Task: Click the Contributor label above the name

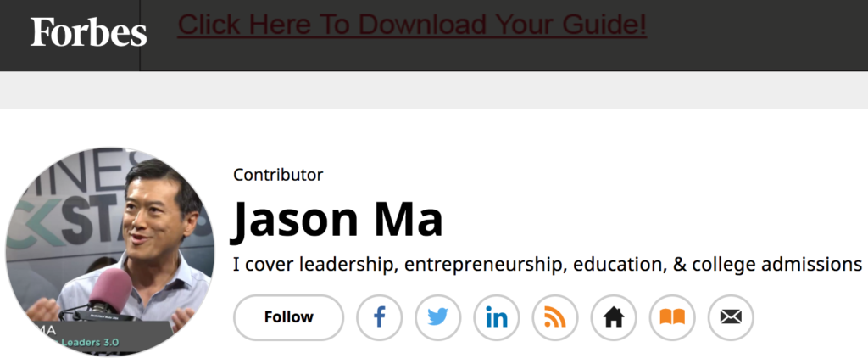Action: pyautogui.click(x=278, y=175)
